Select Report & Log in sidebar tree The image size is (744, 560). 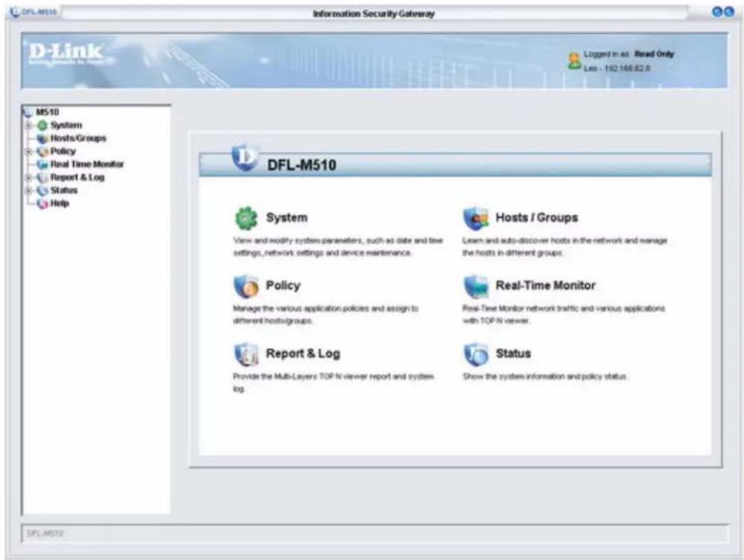tap(78, 177)
